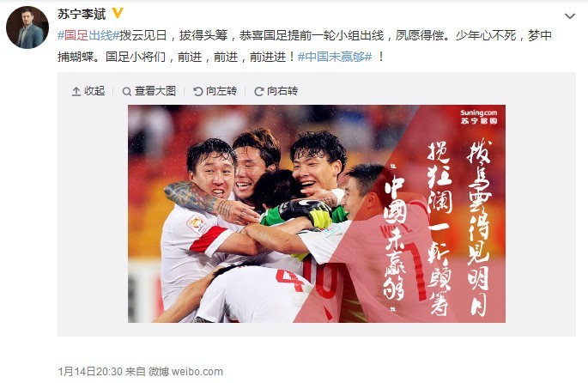
Task: Open the 微博 weibo.com source link
Action: point(185,371)
